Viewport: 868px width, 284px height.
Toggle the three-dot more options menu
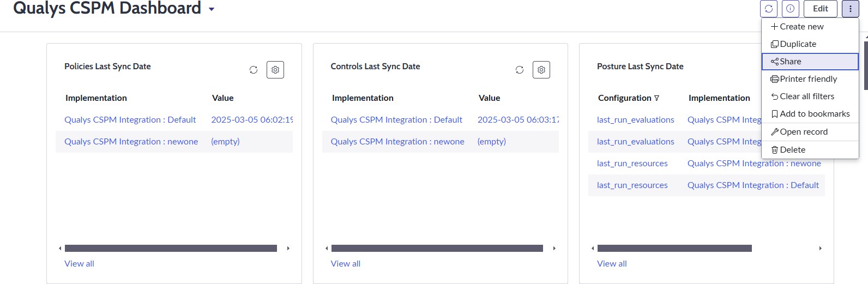click(851, 9)
